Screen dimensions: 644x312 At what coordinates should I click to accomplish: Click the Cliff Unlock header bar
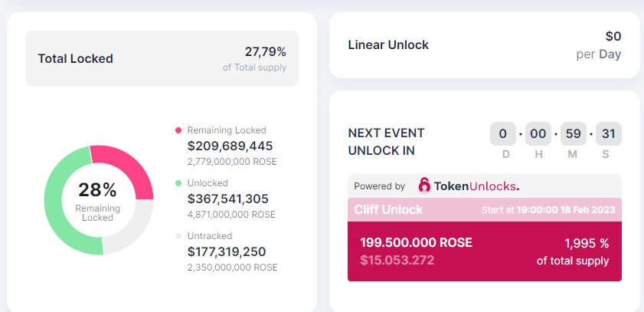[485, 209]
